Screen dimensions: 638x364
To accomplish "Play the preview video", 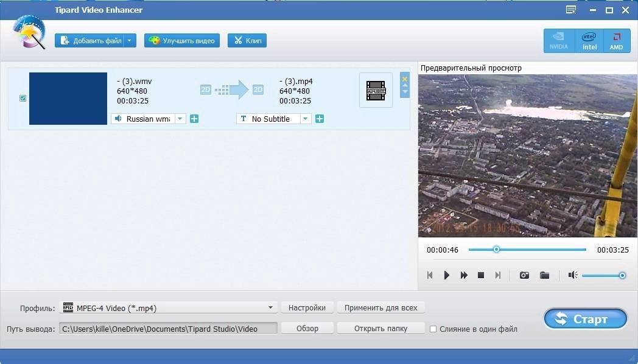I will [446, 275].
